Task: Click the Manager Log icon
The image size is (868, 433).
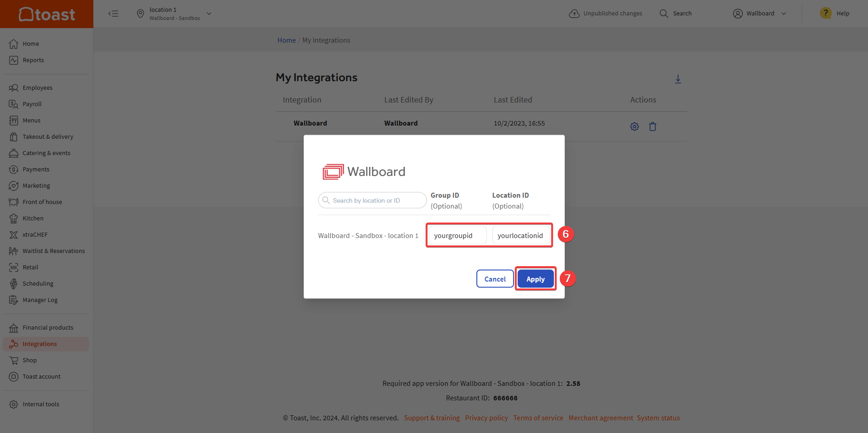Action: click(x=14, y=300)
